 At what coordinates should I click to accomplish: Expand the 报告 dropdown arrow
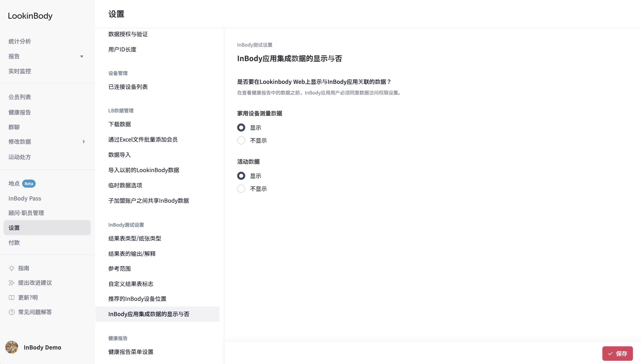coord(82,57)
